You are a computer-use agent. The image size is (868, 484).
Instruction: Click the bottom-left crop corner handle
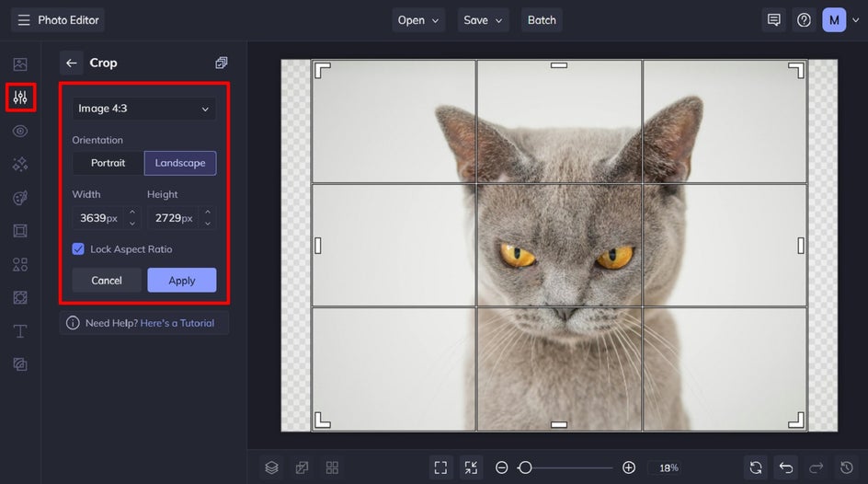tap(322, 421)
